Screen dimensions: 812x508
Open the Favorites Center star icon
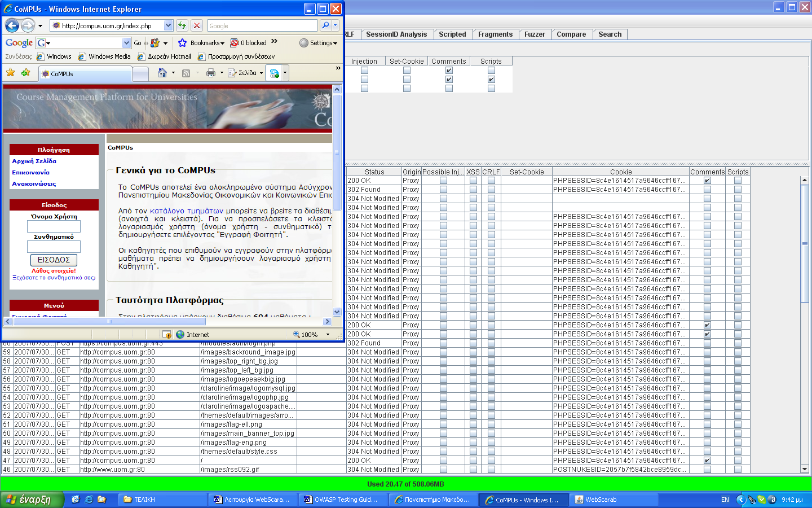11,73
